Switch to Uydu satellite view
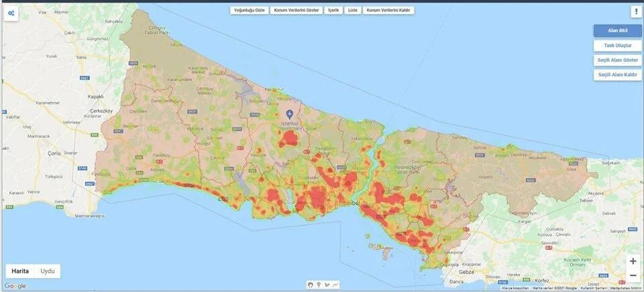Viewport: 644px width, 292px height. (48, 271)
